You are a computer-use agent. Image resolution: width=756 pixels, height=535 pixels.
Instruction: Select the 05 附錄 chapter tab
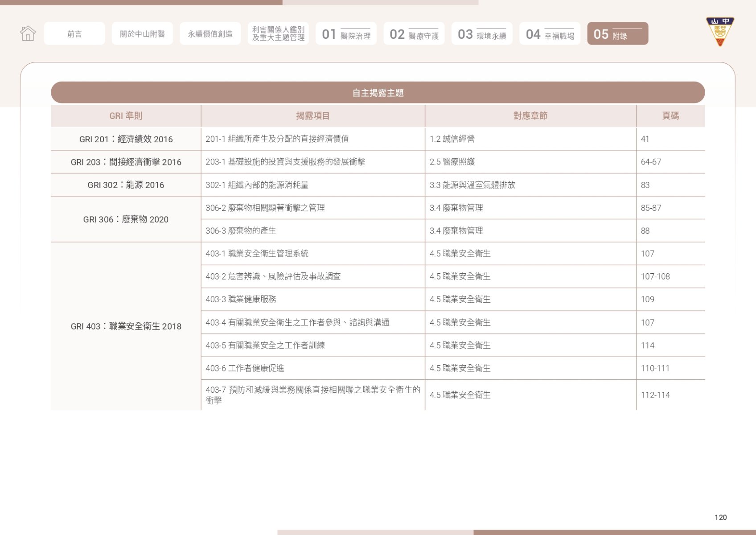pos(618,34)
